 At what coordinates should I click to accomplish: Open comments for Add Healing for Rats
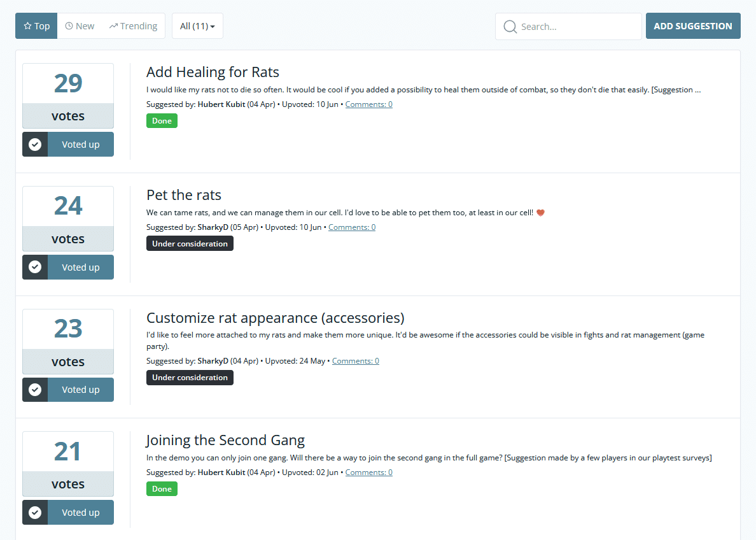point(369,104)
